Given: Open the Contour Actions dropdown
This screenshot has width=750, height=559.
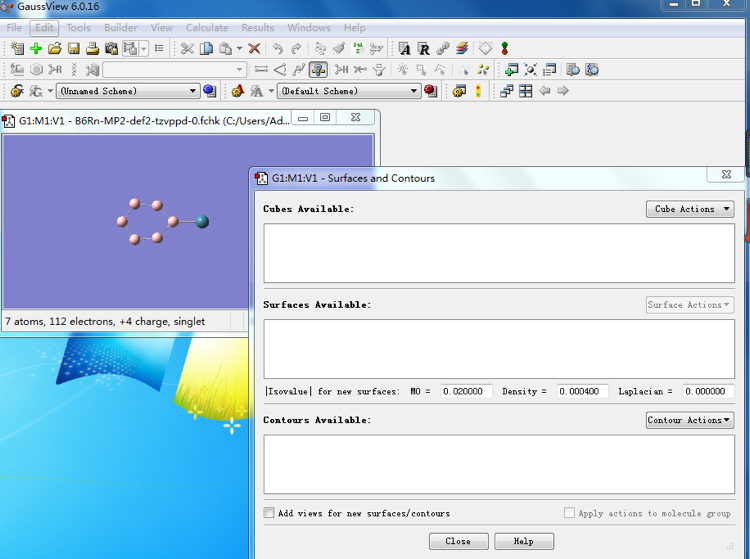Looking at the screenshot, I should coord(690,420).
